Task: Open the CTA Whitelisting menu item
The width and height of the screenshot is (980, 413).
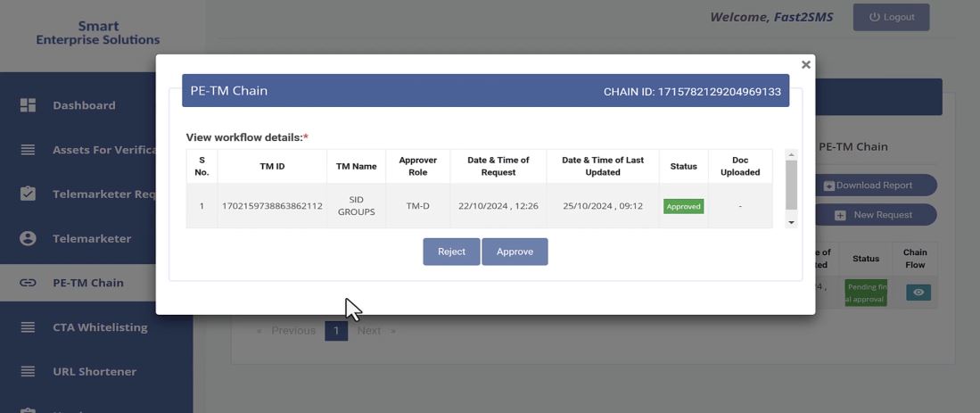Action: [100, 327]
